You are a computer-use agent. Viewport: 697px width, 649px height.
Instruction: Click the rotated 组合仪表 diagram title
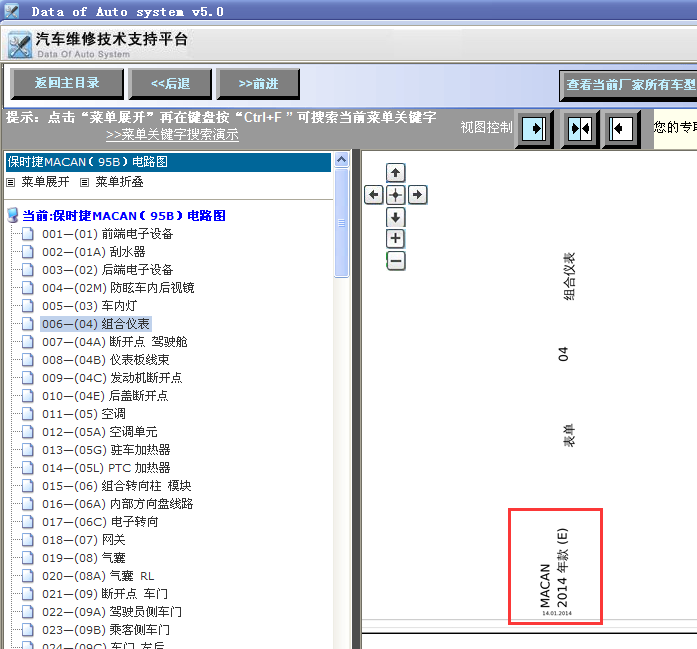(569, 276)
